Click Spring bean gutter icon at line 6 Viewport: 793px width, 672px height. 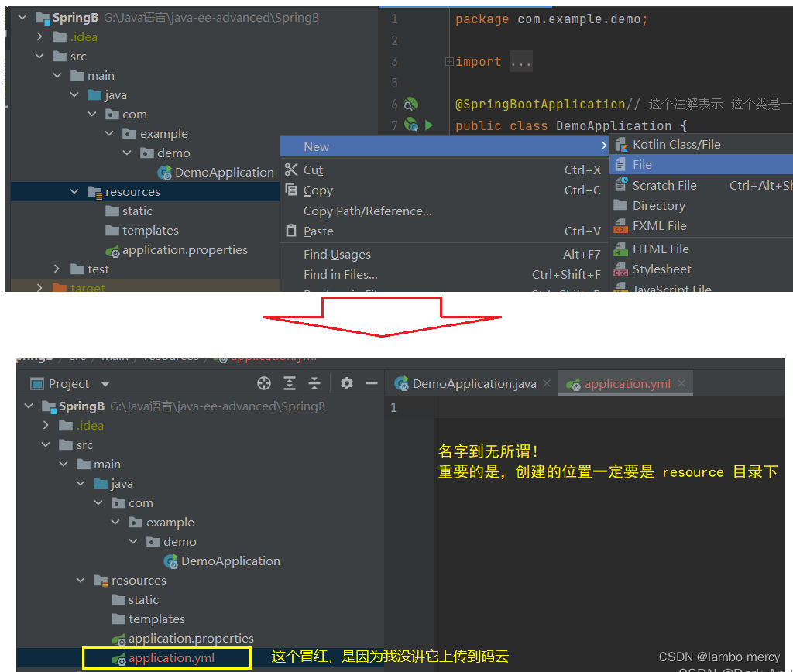click(x=411, y=105)
